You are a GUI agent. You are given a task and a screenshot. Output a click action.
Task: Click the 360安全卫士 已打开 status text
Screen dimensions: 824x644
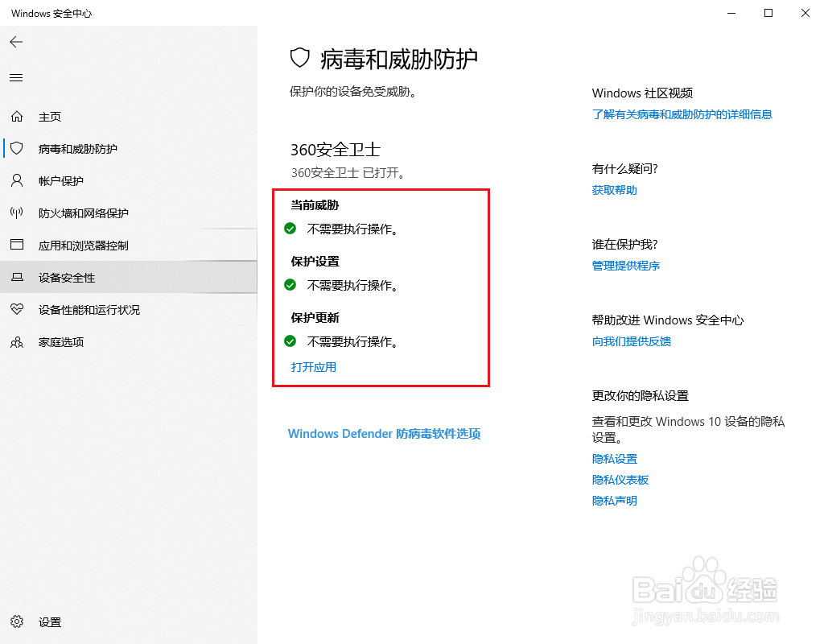[348, 173]
